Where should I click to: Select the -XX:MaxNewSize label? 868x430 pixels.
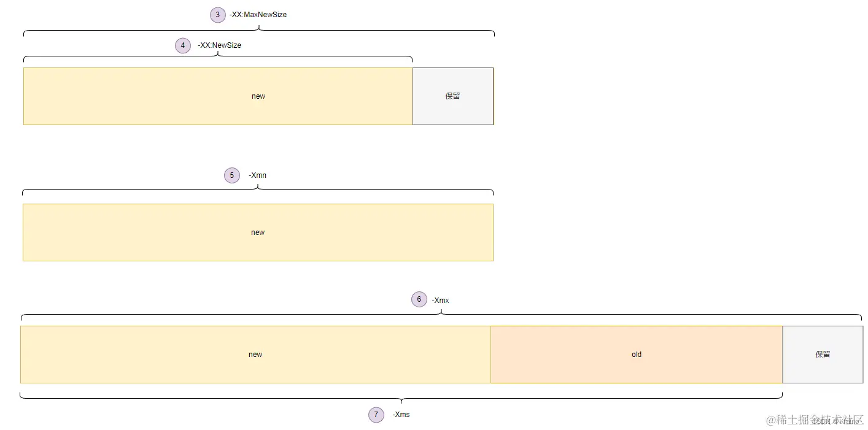(258, 15)
